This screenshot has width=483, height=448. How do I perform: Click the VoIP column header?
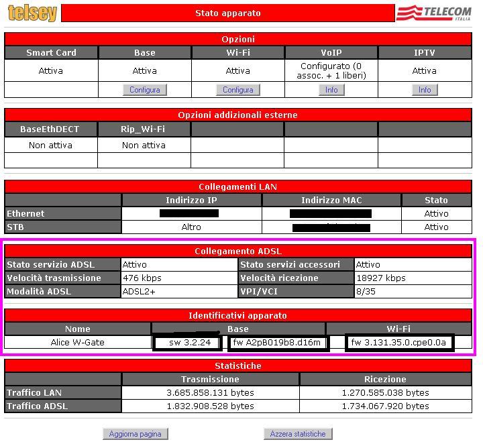pyautogui.click(x=331, y=53)
